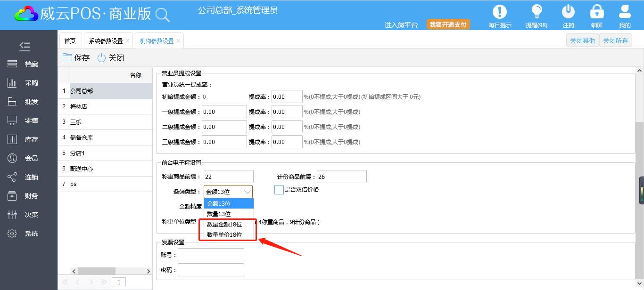Open the 我的 profile icon
This screenshot has height=290, width=644.
(x=625, y=12)
